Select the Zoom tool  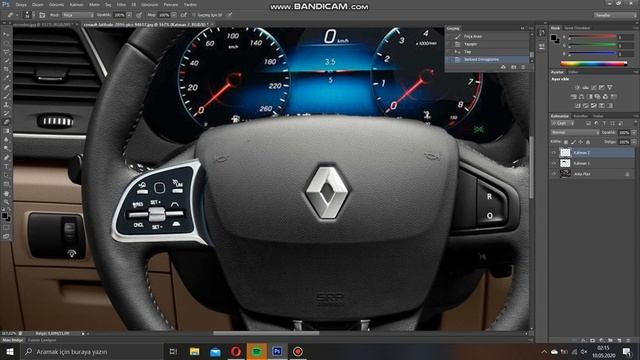[6, 202]
